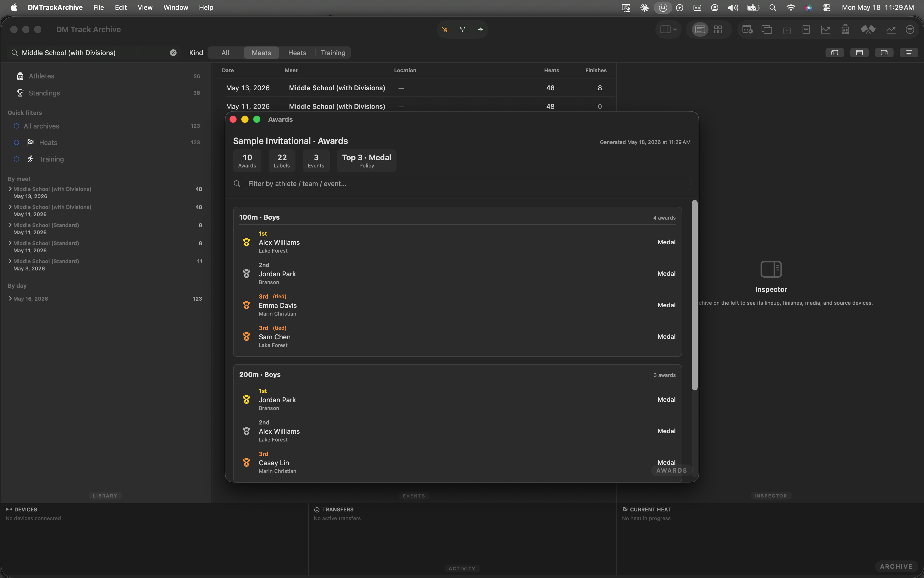Image resolution: width=924 pixels, height=578 pixels.
Task: Expand second Middle School (Standard) May 11 meet
Action: 10,243
